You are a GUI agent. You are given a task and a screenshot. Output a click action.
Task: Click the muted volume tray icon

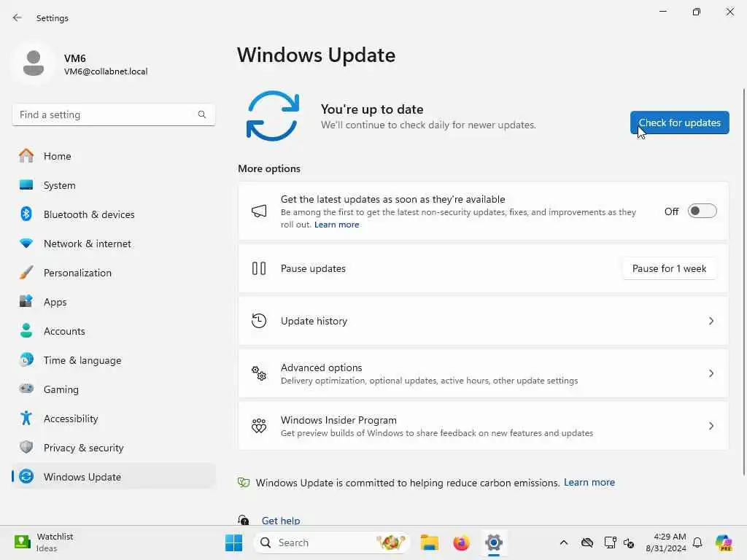click(x=629, y=542)
